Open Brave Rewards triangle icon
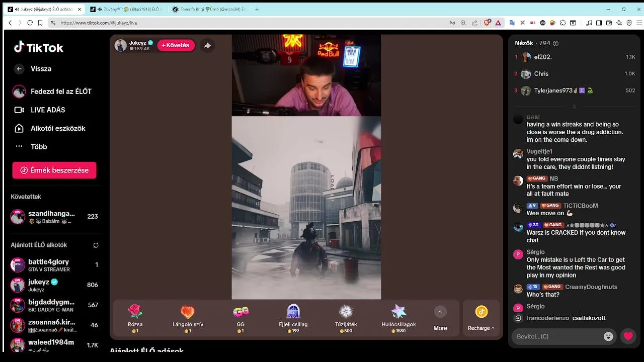Screen dimensions: 644x362 tap(498, 23)
